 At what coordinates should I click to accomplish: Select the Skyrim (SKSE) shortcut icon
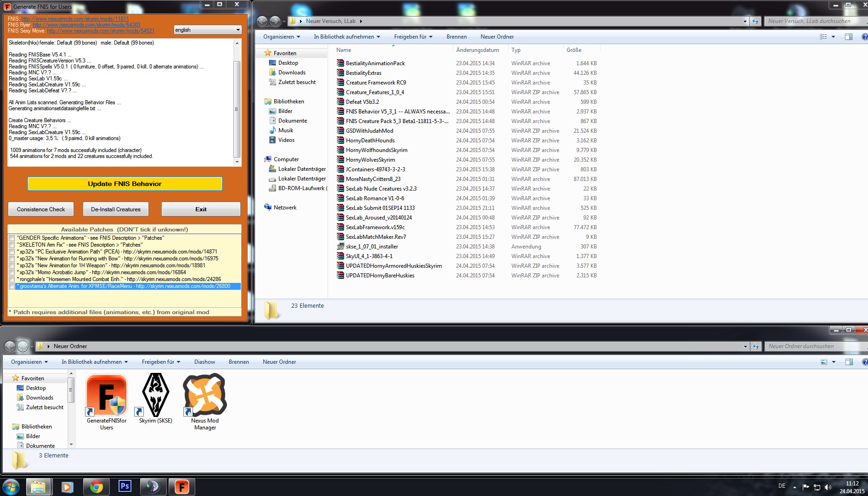156,395
